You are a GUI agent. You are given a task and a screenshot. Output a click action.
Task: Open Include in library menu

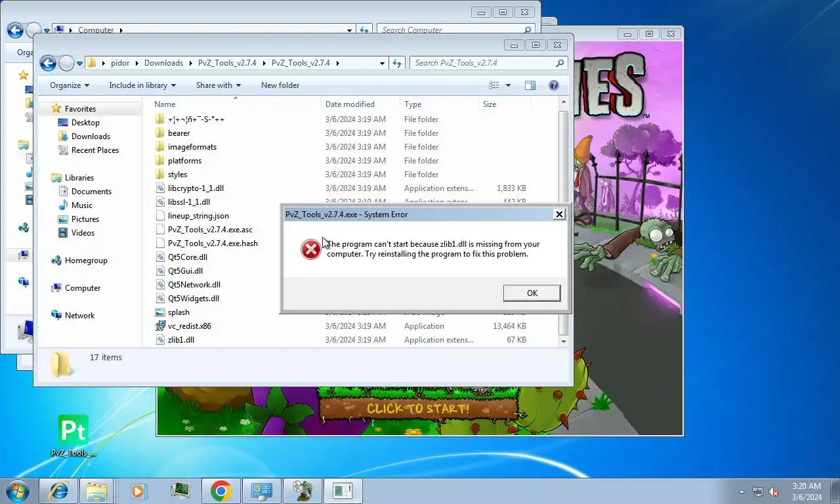[x=142, y=85]
